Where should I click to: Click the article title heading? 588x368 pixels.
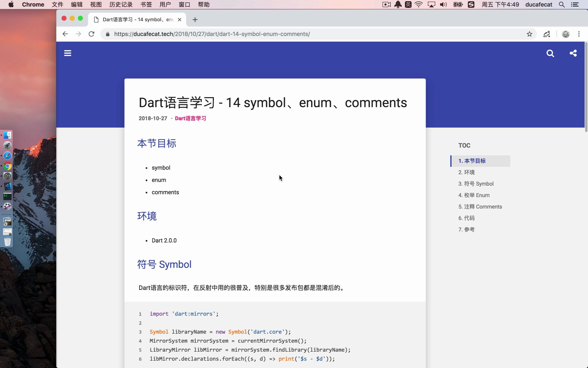click(273, 102)
